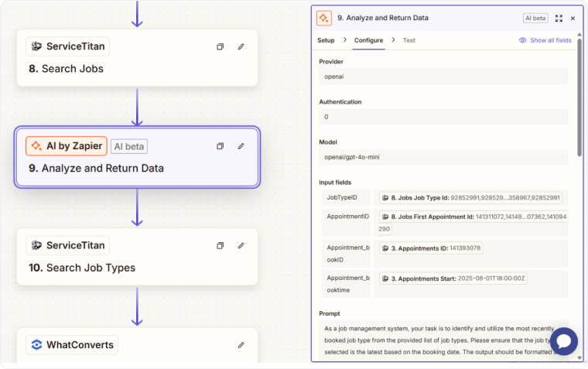Click the Appointments ID 141393078 pill

click(x=431, y=248)
